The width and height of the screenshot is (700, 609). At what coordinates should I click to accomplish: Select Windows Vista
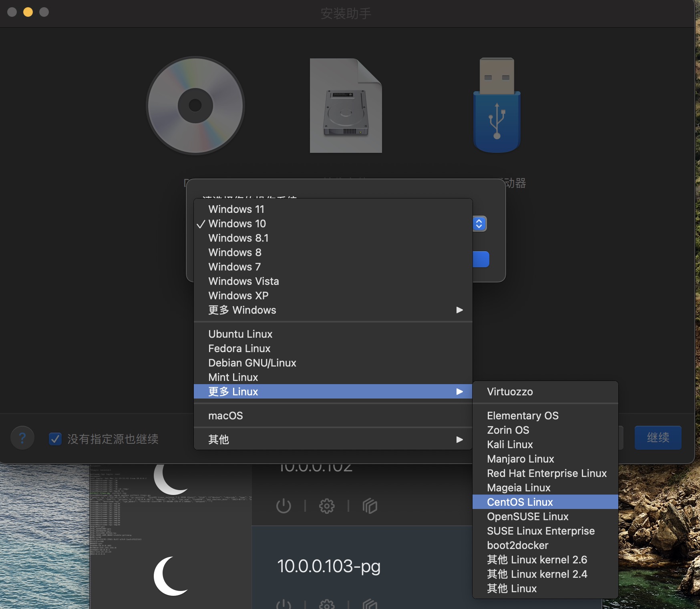coord(333,281)
